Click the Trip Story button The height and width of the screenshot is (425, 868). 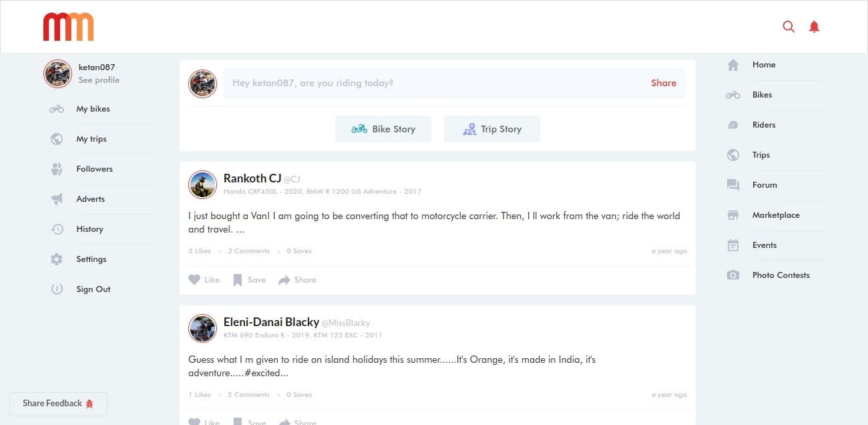pos(492,129)
